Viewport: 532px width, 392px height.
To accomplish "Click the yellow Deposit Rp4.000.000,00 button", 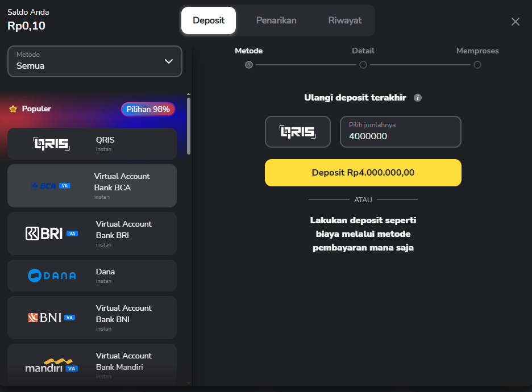I will pyautogui.click(x=363, y=173).
